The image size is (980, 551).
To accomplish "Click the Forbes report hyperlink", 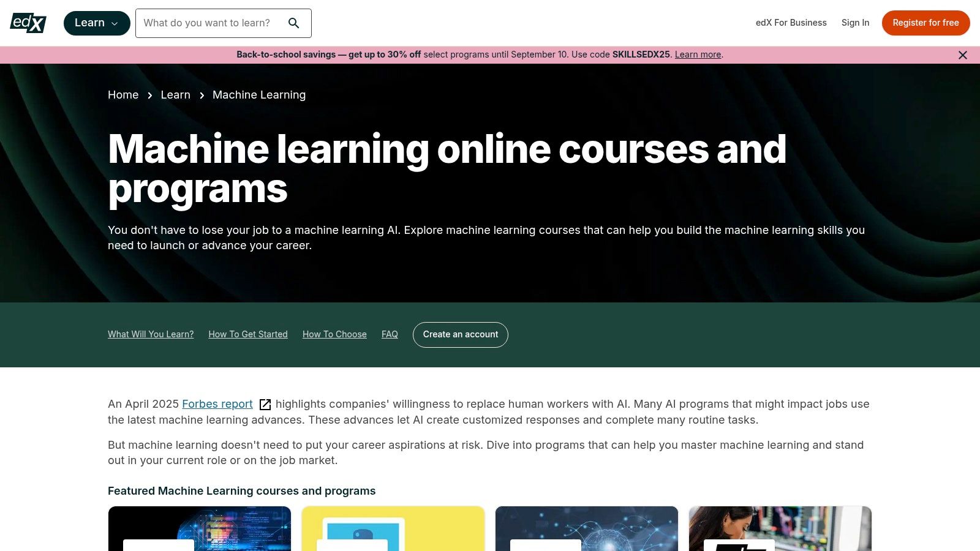I will [217, 404].
